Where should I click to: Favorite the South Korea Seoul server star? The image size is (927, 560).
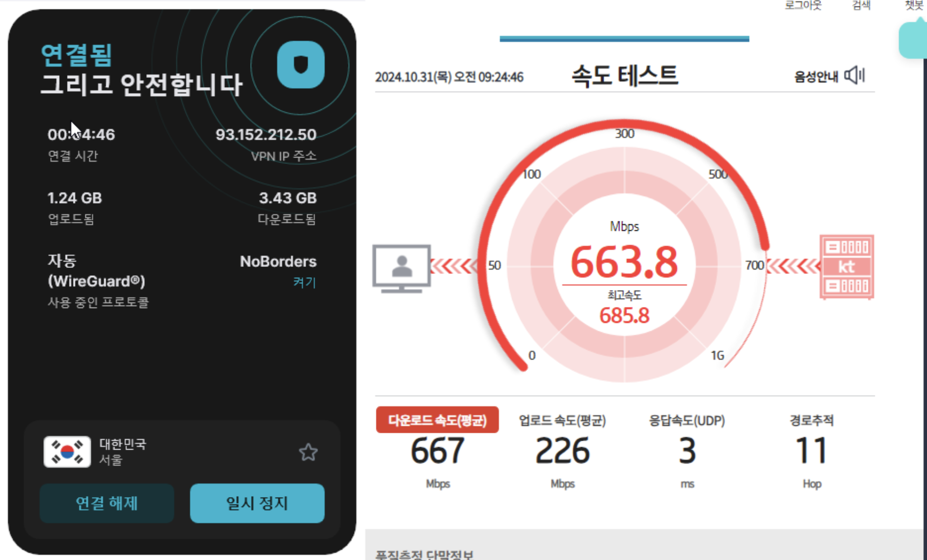pyautogui.click(x=308, y=452)
